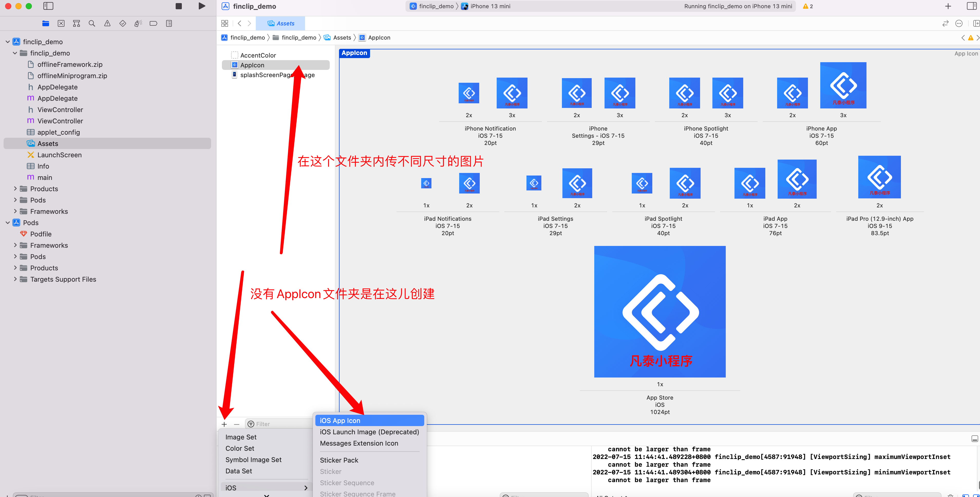The height and width of the screenshot is (497, 980).
Task: Click the yellow warnings indicator in toolbar
Action: click(x=808, y=6)
